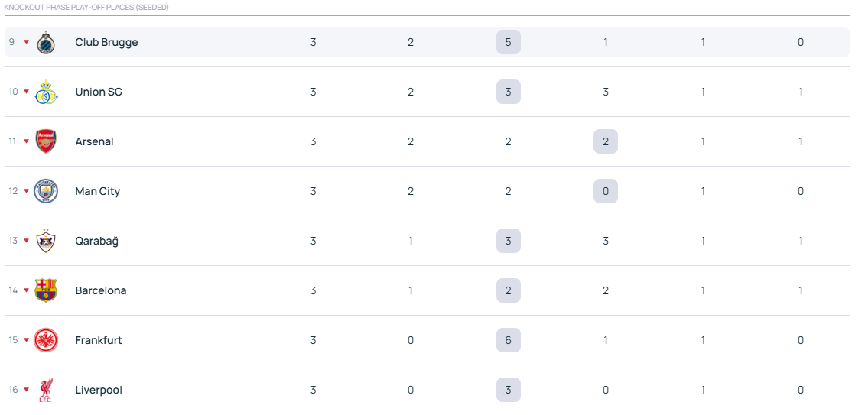The width and height of the screenshot is (868, 415).
Task: Click the Liverpool LFC crest
Action: pyautogui.click(x=46, y=390)
